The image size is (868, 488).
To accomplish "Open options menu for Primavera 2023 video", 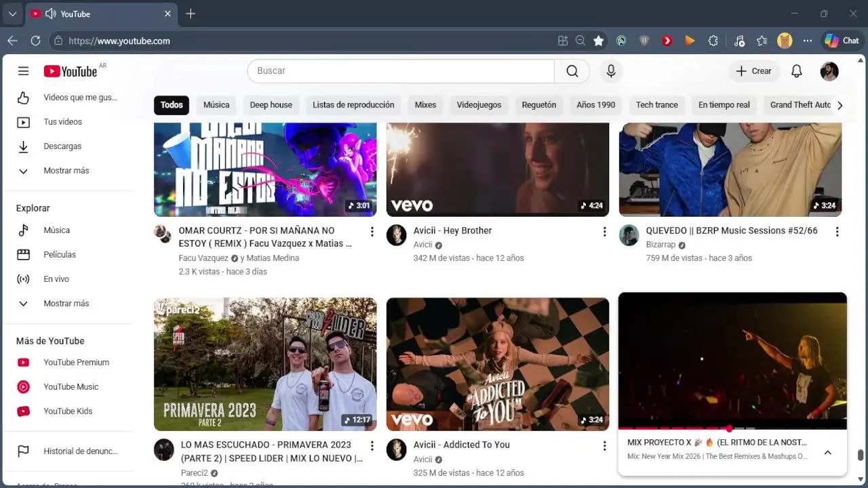I will 372,446.
